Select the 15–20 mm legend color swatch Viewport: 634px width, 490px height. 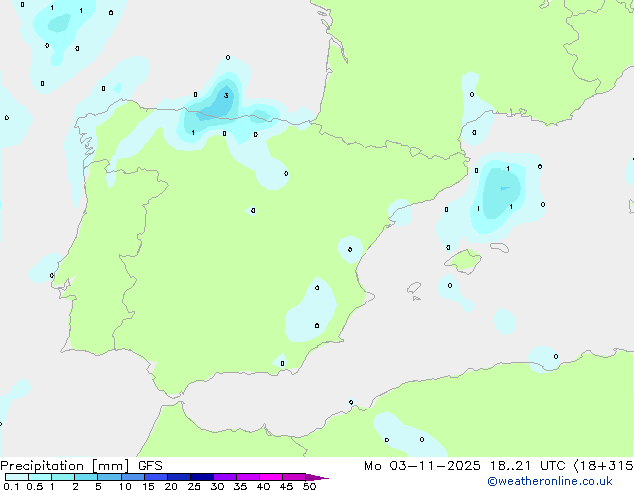(x=156, y=477)
